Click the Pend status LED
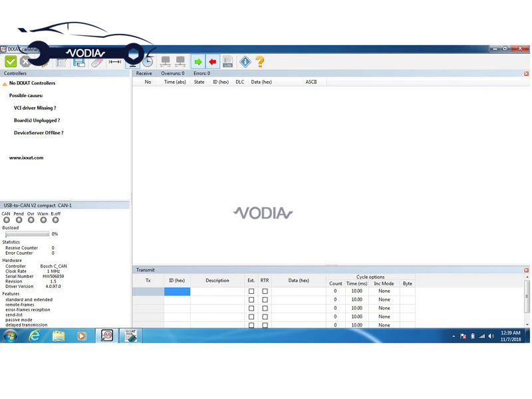 (x=19, y=220)
